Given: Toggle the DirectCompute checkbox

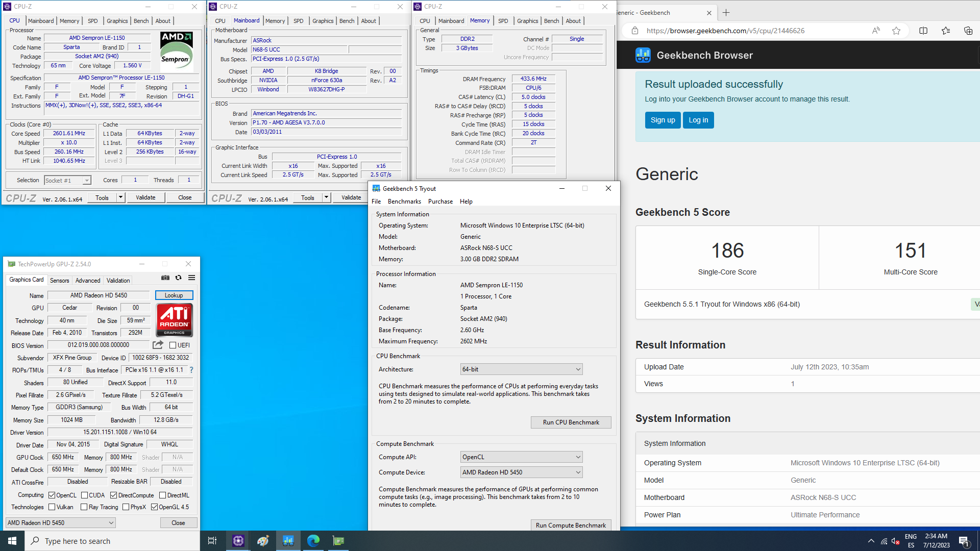Looking at the screenshot, I should pyautogui.click(x=113, y=495).
